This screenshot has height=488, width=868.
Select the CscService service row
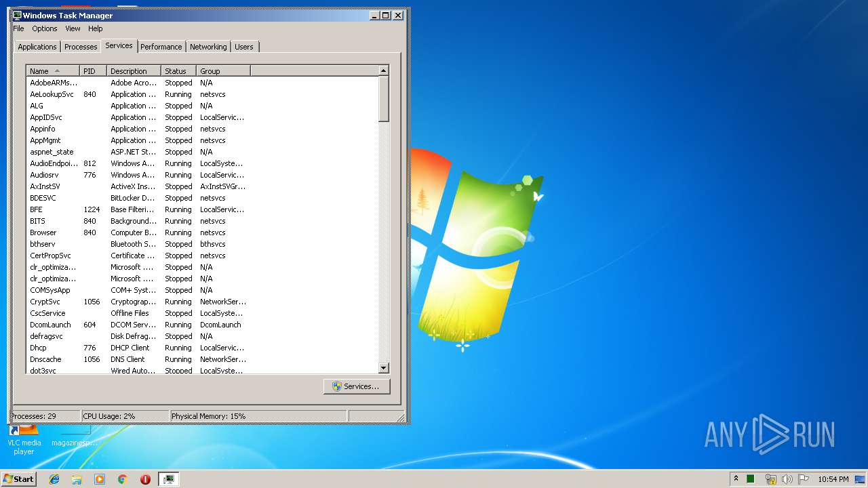coord(202,313)
